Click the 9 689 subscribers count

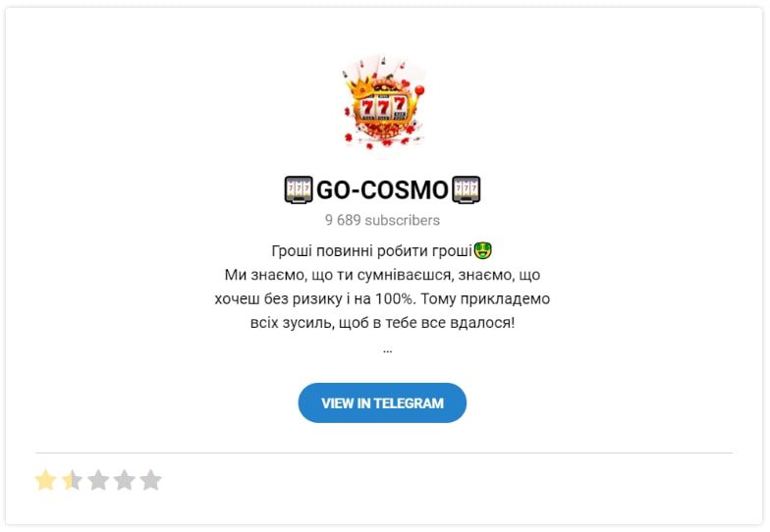382,220
